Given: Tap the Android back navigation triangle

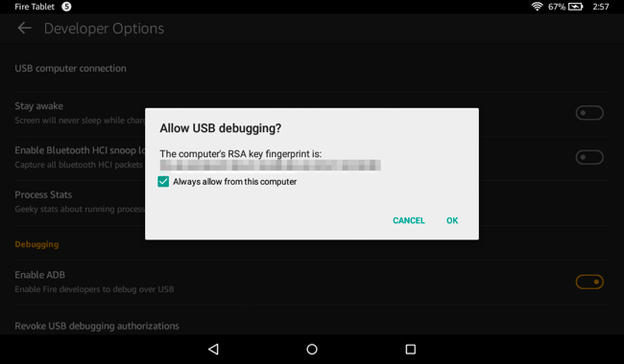Looking at the screenshot, I should click(x=213, y=349).
